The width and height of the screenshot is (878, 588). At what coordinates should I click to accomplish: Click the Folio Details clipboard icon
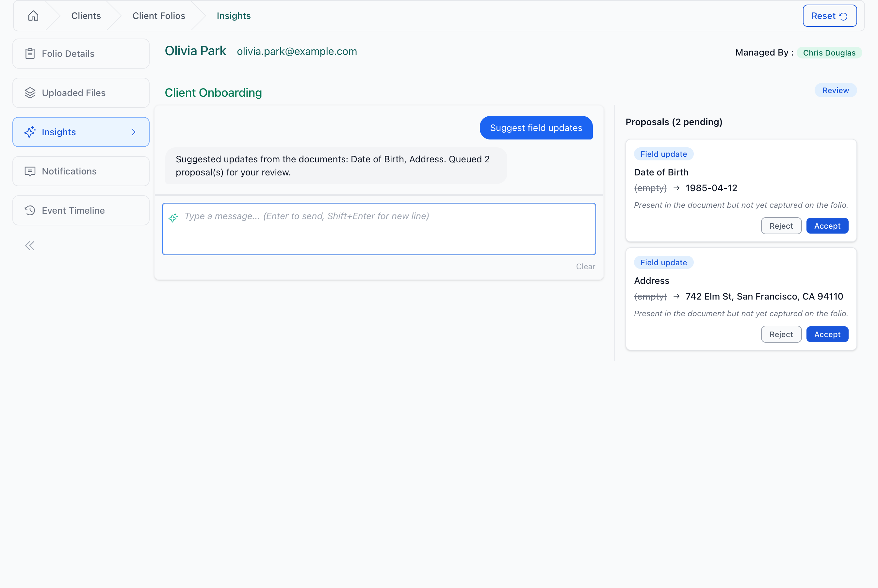(x=30, y=54)
